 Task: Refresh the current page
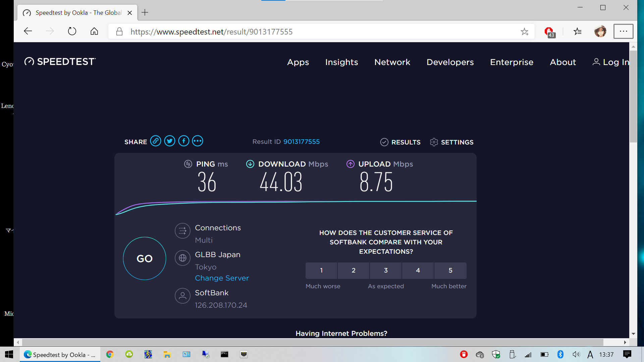pos(72,32)
